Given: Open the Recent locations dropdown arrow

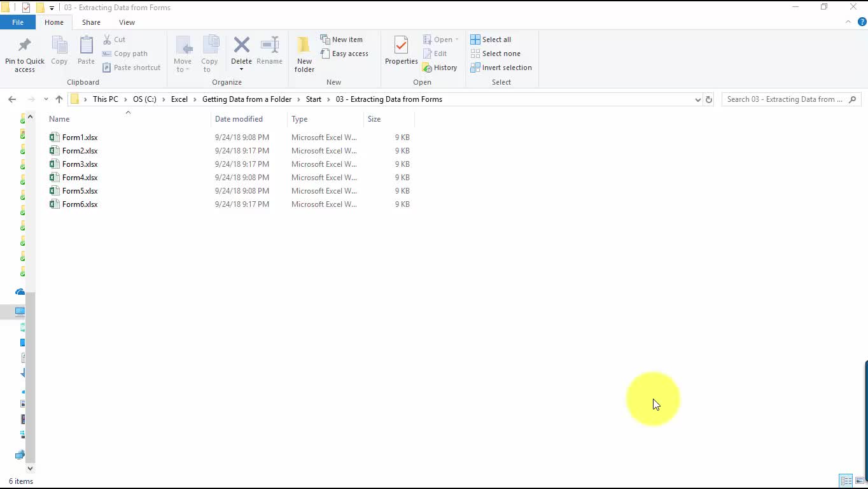Looking at the screenshot, I should 46,99.
